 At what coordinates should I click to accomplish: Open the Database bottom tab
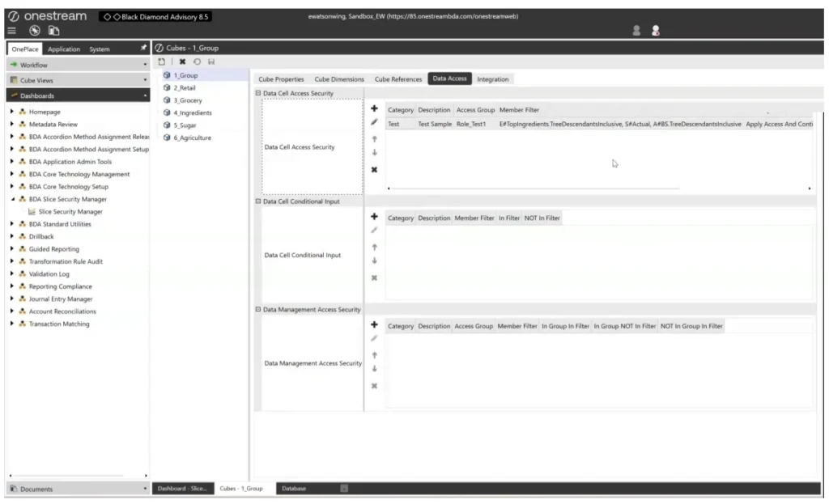pos(294,489)
